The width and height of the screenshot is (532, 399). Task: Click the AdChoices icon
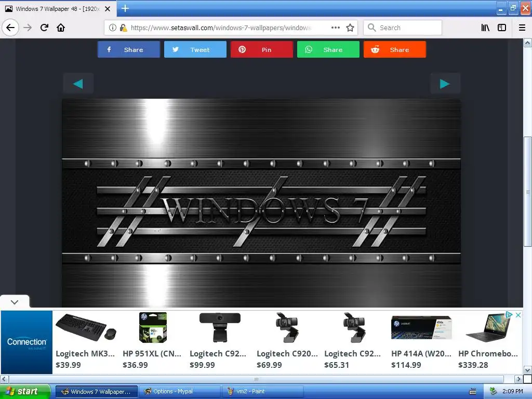pos(509,314)
